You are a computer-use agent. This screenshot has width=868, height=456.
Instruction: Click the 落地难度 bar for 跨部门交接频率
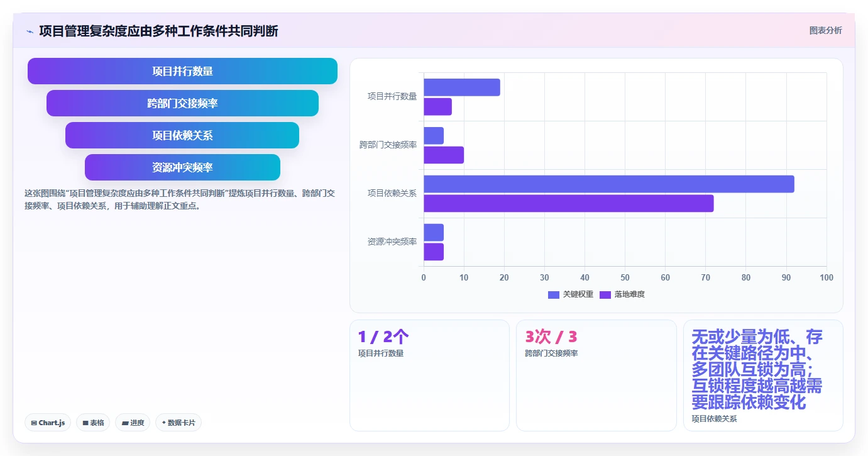[444, 155]
